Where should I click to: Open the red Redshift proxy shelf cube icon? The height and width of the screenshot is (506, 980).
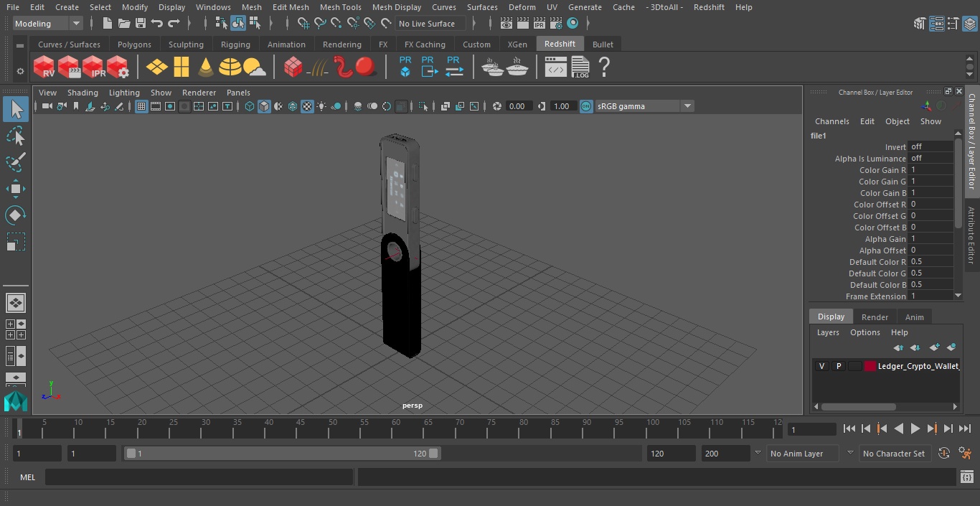pyautogui.click(x=293, y=67)
